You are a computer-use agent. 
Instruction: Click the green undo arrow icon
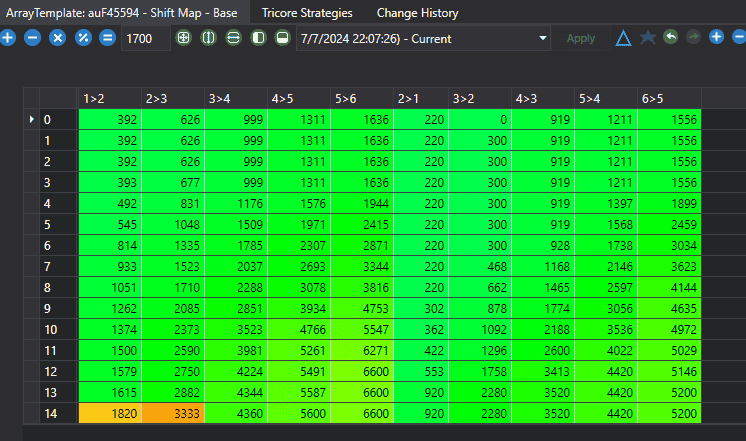[x=670, y=37]
